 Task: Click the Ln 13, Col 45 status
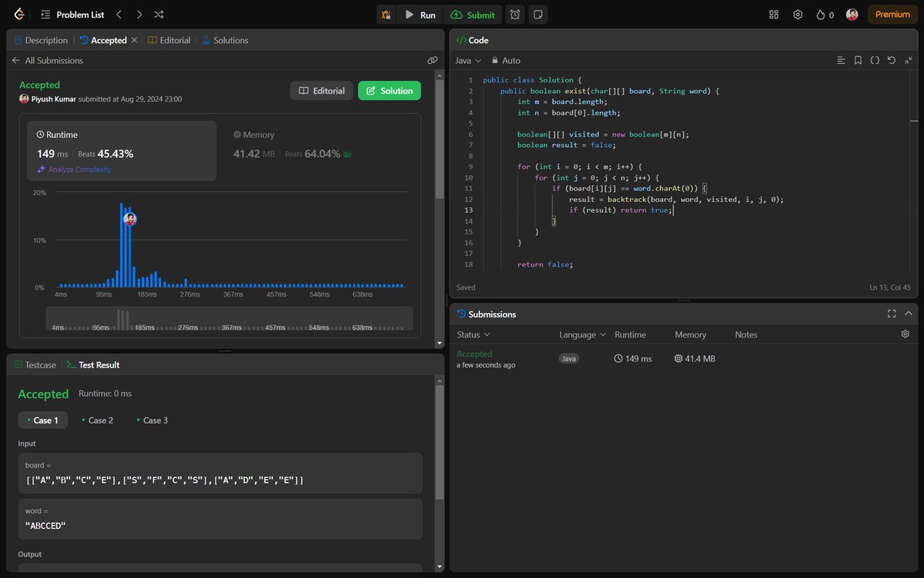click(892, 287)
